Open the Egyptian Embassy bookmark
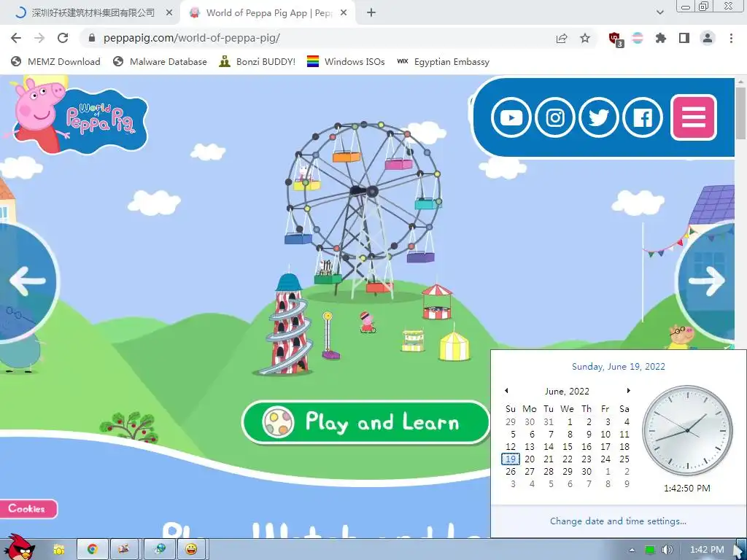The height and width of the screenshot is (560, 747). click(x=443, y=61)
